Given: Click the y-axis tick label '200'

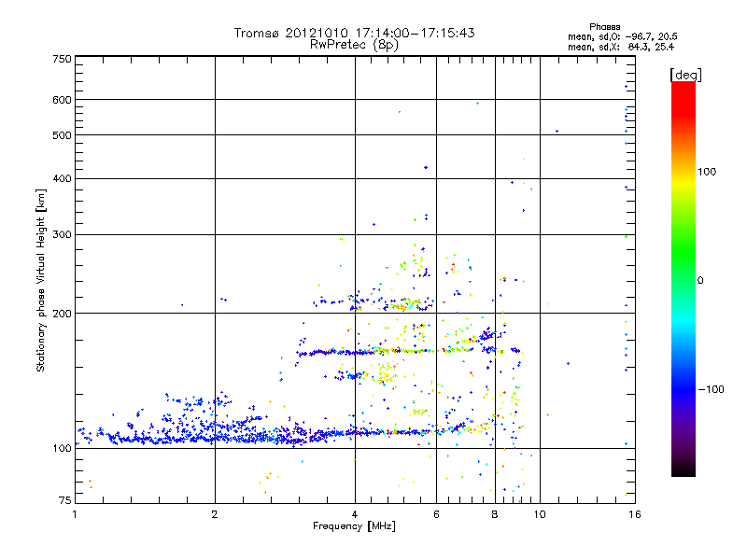Looking at the screenshot, I should pyautogui.click(x=62, y=314).
